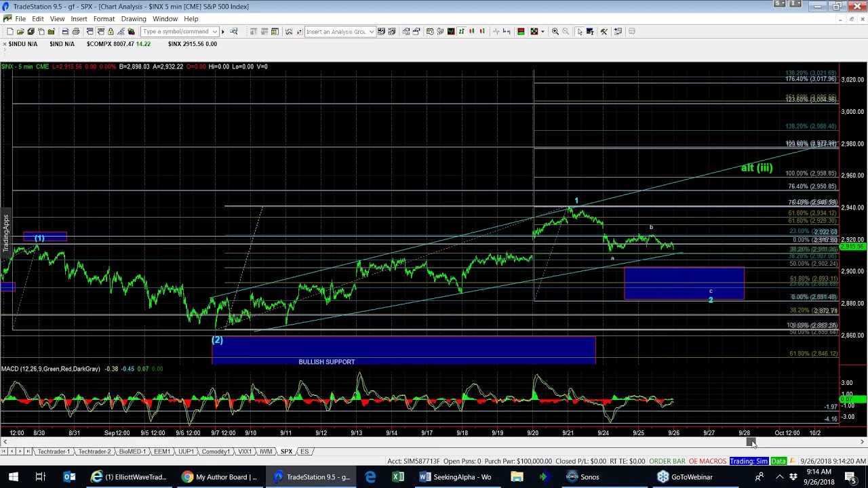The height and width of the screenshot is (488, 868).
Task: Switch to the EEM1 workspace tab
Action: tap(162, 451)
